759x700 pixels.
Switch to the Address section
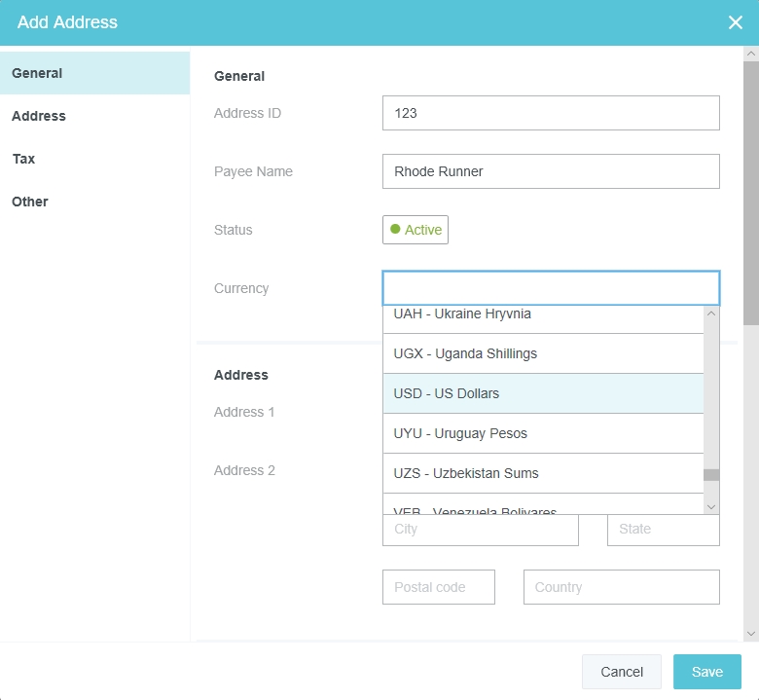94,116
